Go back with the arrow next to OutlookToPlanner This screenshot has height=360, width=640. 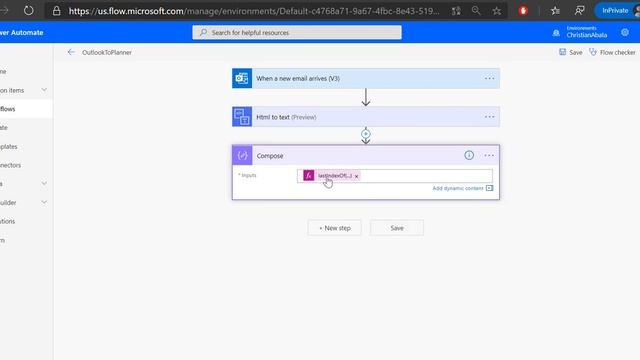click(x=71, y=52)
